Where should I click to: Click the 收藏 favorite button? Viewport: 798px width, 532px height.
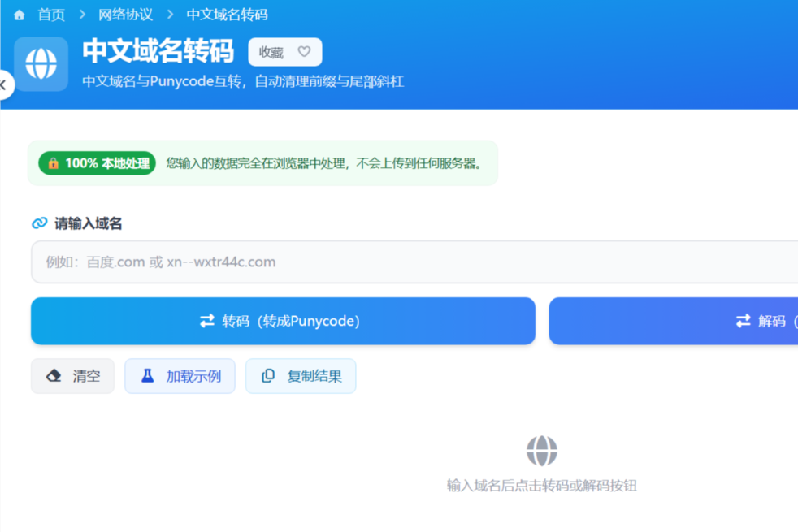pyautogui.click(x=285, y=52)
